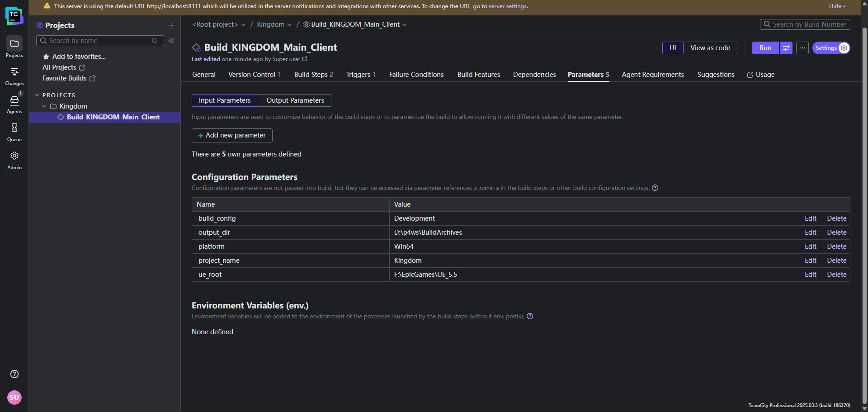Open the Build Steps tab
868x412 pixels.
[313, 75]
